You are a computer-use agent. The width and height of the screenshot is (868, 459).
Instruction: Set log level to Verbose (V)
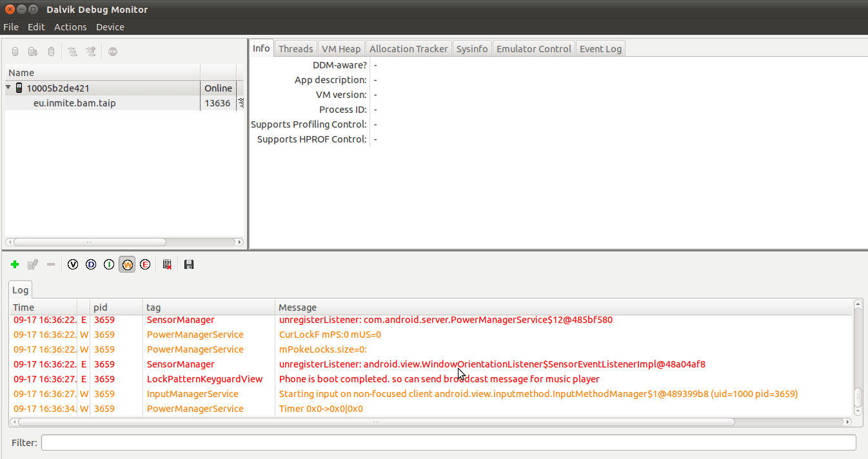(x=73, y=264)
